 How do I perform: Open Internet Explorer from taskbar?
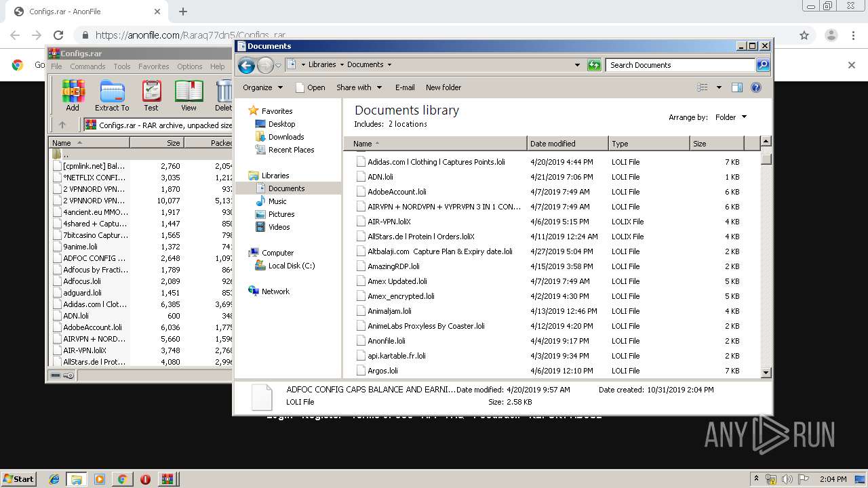click(54, 479)
